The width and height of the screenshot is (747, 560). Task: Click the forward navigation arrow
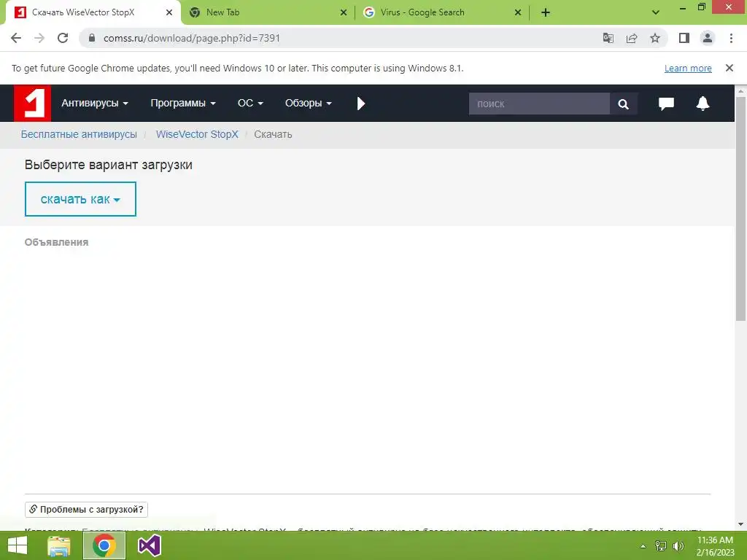click(x=39, y=38)
